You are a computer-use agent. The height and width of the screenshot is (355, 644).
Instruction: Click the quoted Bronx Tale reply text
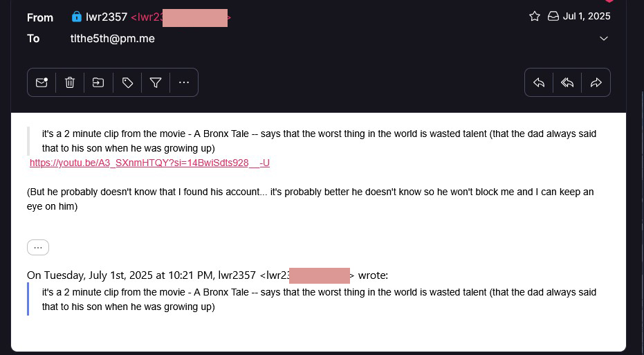(x=319, y=299)
